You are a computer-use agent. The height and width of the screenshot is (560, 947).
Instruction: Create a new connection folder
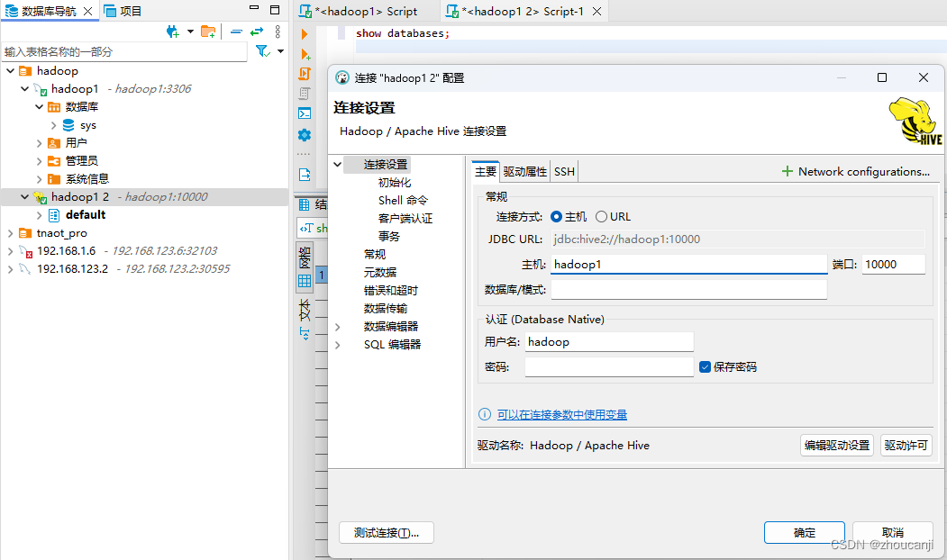(x=208, y=31)
